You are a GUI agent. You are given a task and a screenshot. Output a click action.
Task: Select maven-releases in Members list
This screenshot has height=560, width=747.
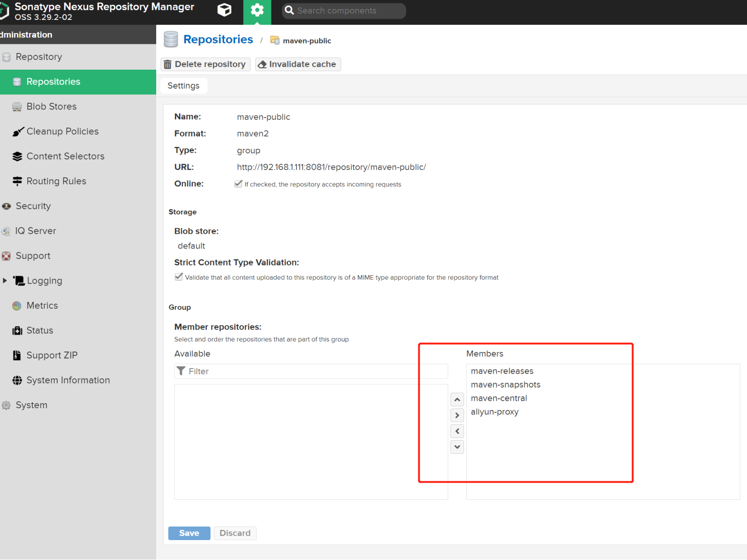tap(502, 371)
